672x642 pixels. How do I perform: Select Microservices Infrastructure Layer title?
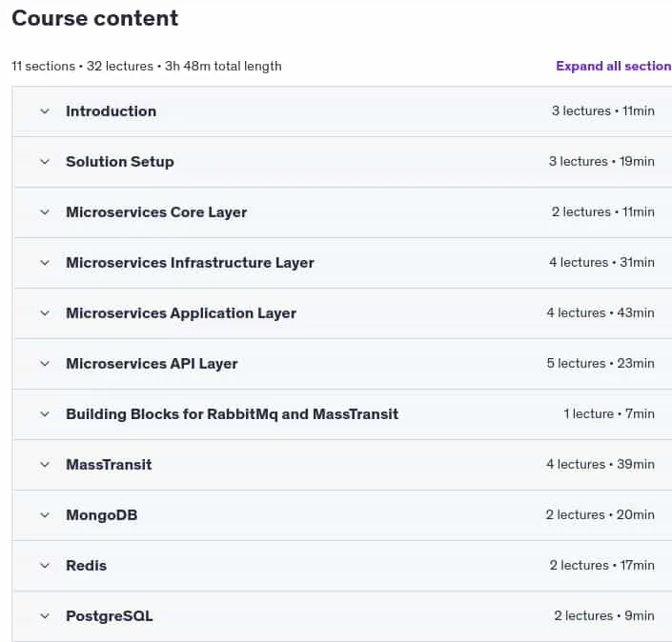[x=190, y=263]
